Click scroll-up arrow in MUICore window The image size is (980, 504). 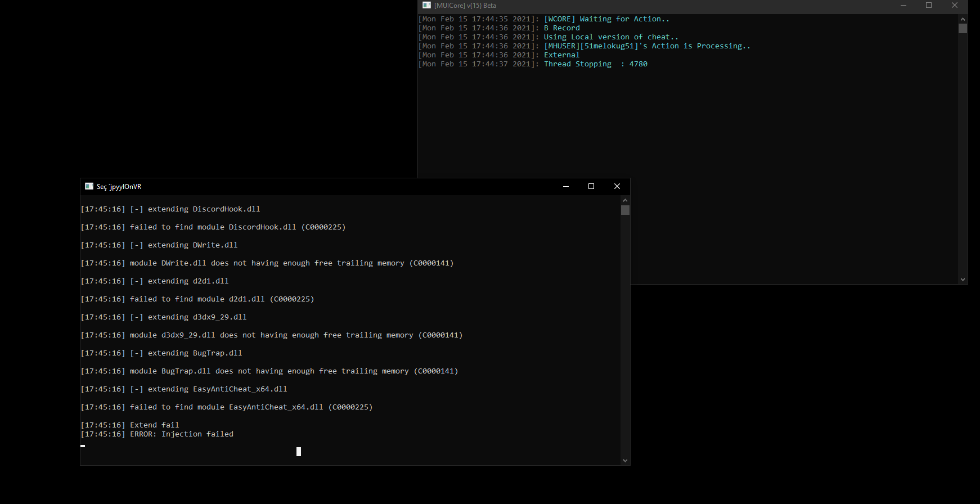pyautogui.click(x=963, y=19)
